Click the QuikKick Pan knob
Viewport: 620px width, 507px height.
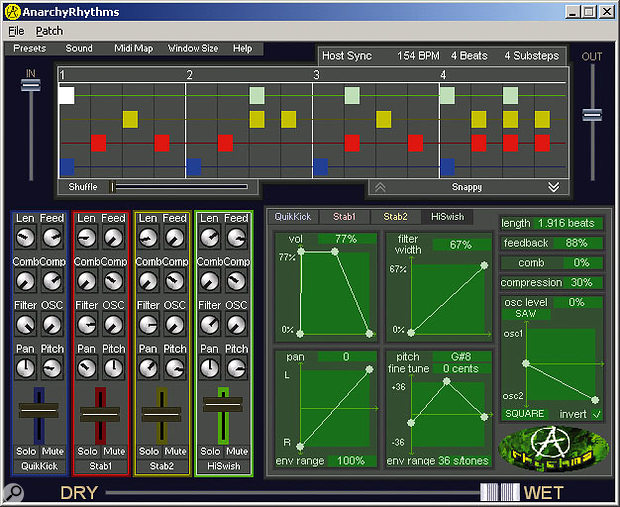pos(25,368)
